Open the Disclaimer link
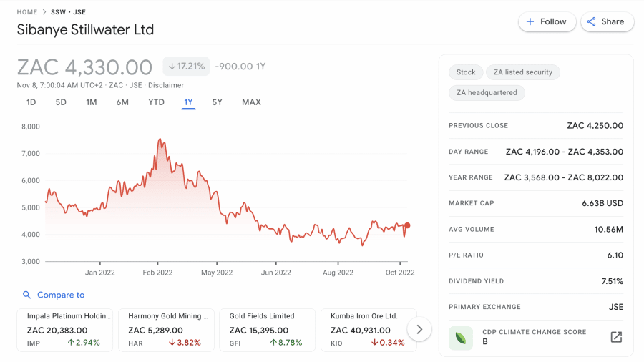The image size is (644, 362). (166, 85)
